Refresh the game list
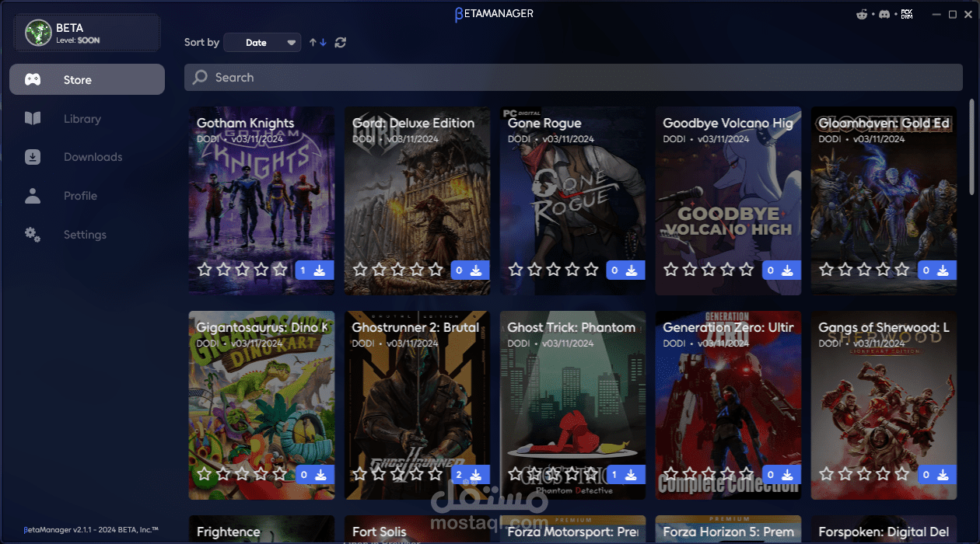The image size is (980, 544). coord(340,43)
